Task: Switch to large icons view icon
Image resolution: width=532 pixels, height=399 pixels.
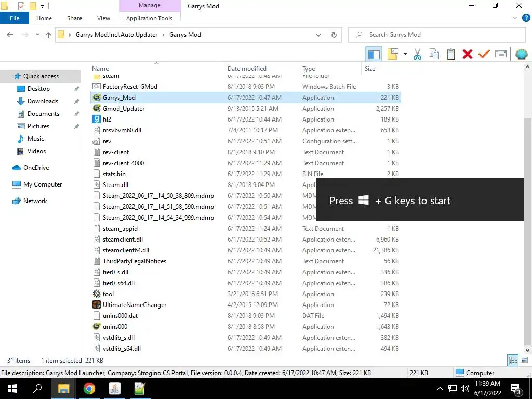Action: (x=524, y=361)
